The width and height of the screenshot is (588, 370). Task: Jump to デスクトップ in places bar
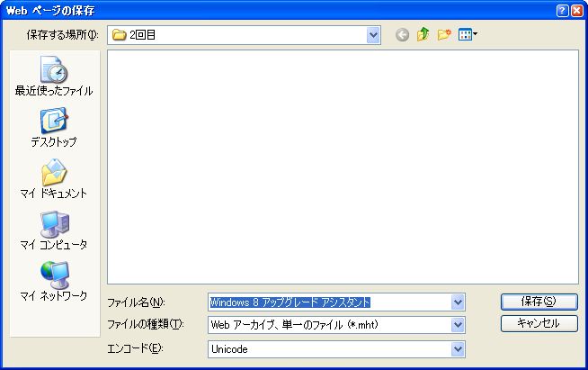coord(54,128)
